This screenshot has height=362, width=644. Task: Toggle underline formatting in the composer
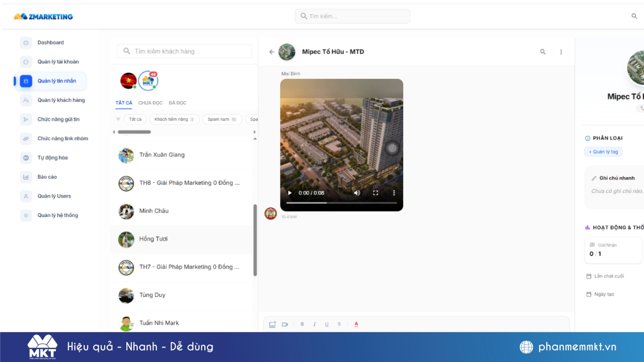[x=326, y=324]
